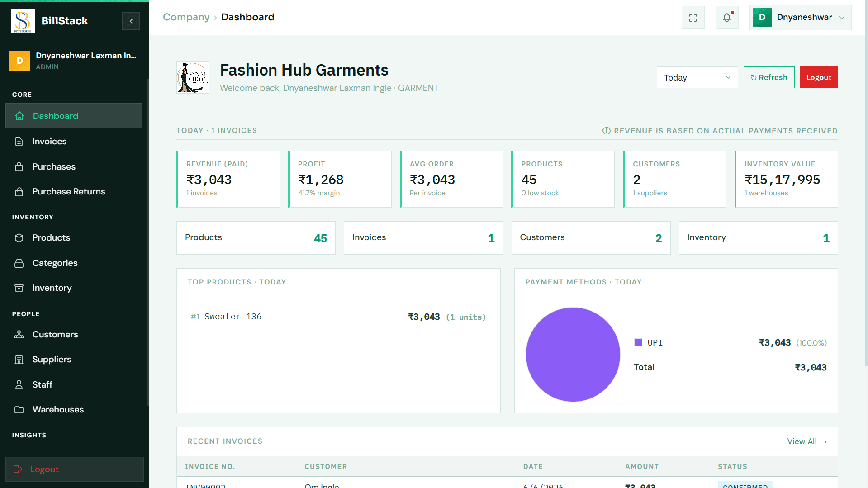Click the View All invoices link
868x488 pixels.
click(x=807, y=441)
